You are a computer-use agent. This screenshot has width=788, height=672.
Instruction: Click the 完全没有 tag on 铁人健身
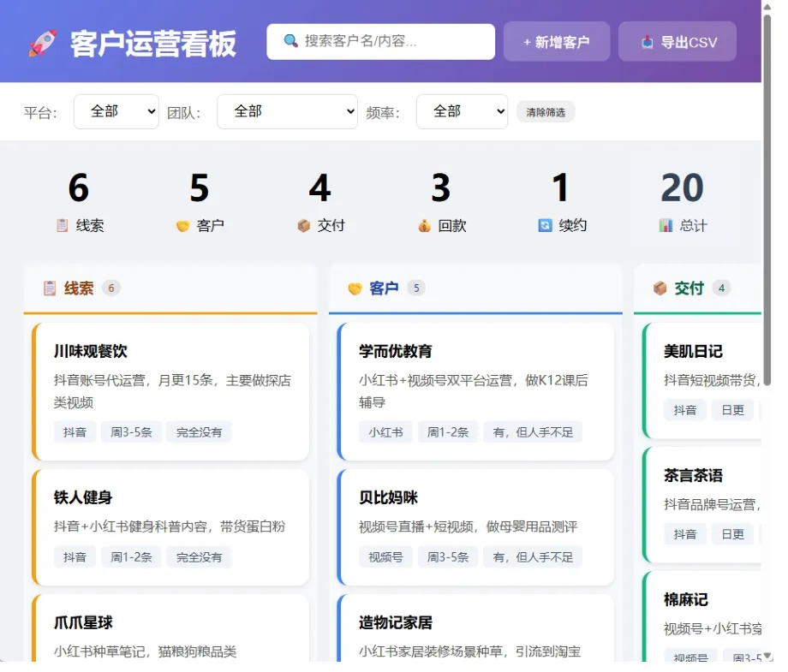(x=199, y=557)
